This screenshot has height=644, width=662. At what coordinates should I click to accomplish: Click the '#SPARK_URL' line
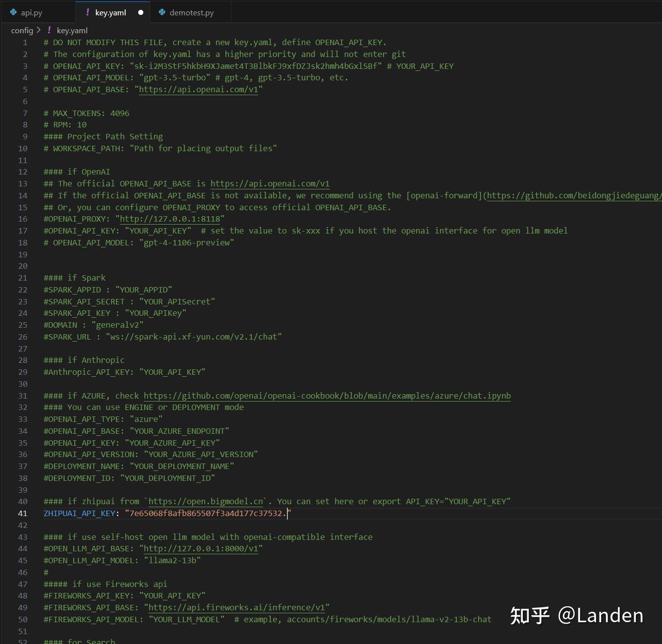click(163, 337)
